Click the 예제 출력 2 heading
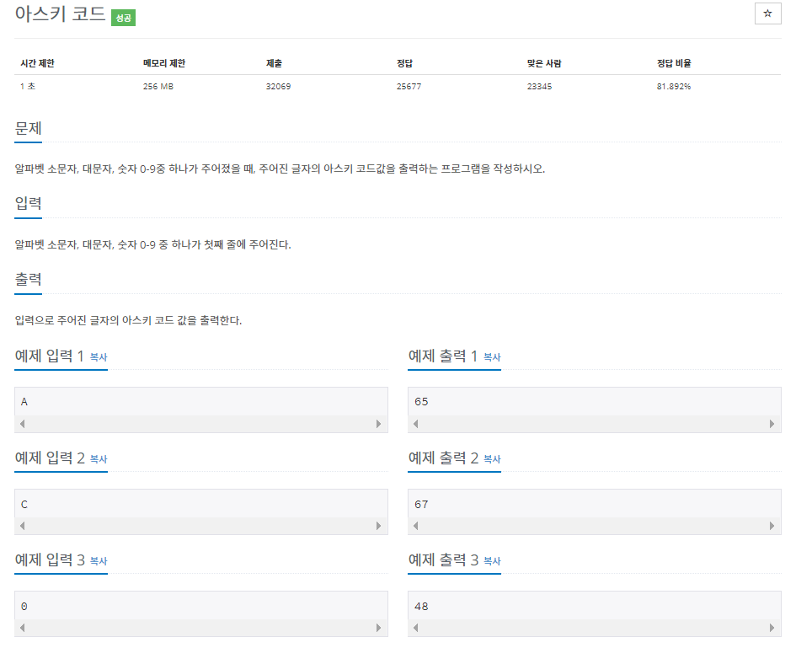Image resolution: width=812 pixels, height=648 pixels. pos(443,458)
